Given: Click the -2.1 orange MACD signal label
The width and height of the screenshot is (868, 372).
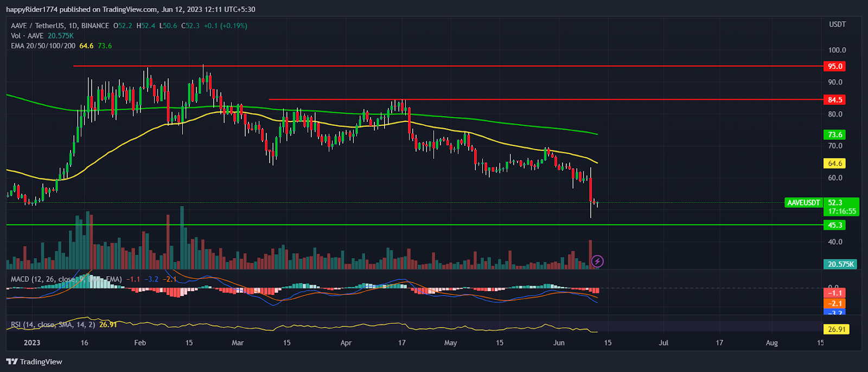Looking at the screenshot, I should 835,304.
